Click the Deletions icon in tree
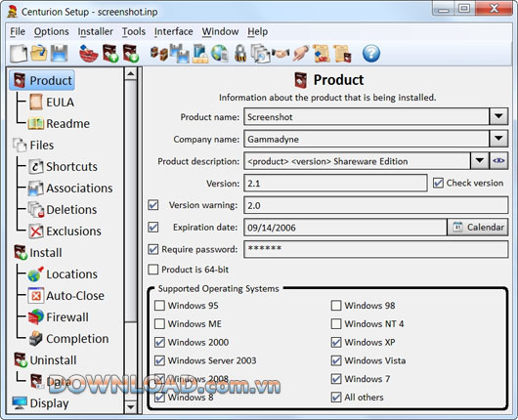The height and width of the screenshot is (420, 518). pos(36,210)
